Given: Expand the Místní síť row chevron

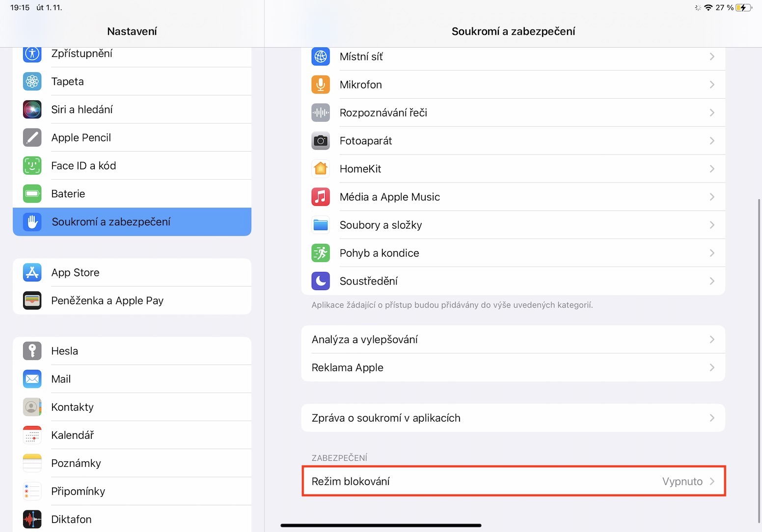Looking at the screenshot, I should click(712, 56).
